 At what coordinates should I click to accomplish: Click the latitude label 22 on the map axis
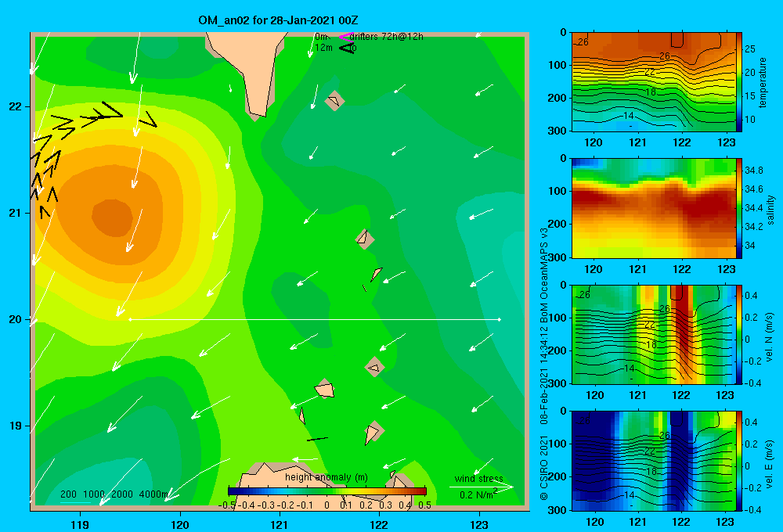[16, 107]
